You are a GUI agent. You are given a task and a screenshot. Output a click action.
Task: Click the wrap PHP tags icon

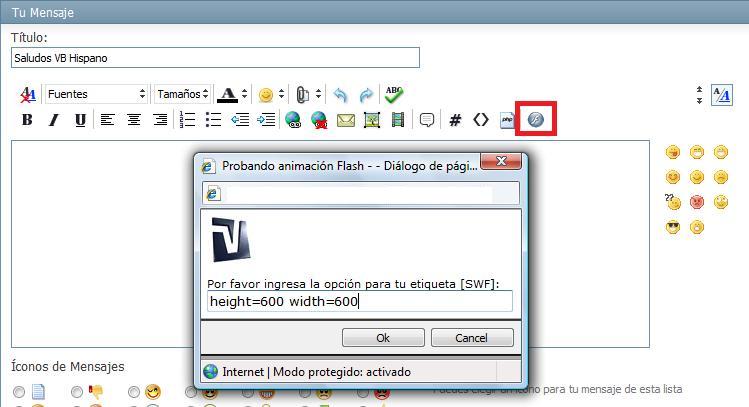(x=507, y=120)
